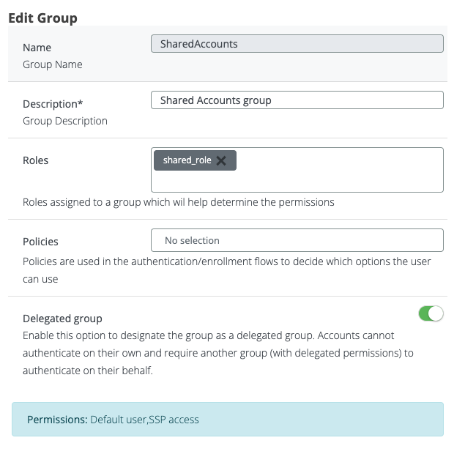Screen dimensions: 476x465
Task: Remove the shared_role tag with X icon
Action: (x=221, y=160)
